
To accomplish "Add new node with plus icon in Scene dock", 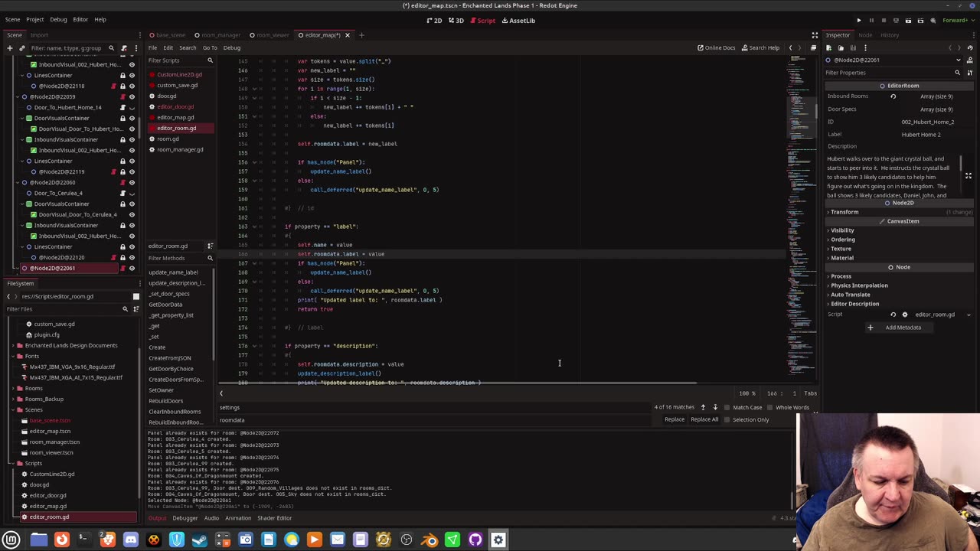I will pos(9,47).
